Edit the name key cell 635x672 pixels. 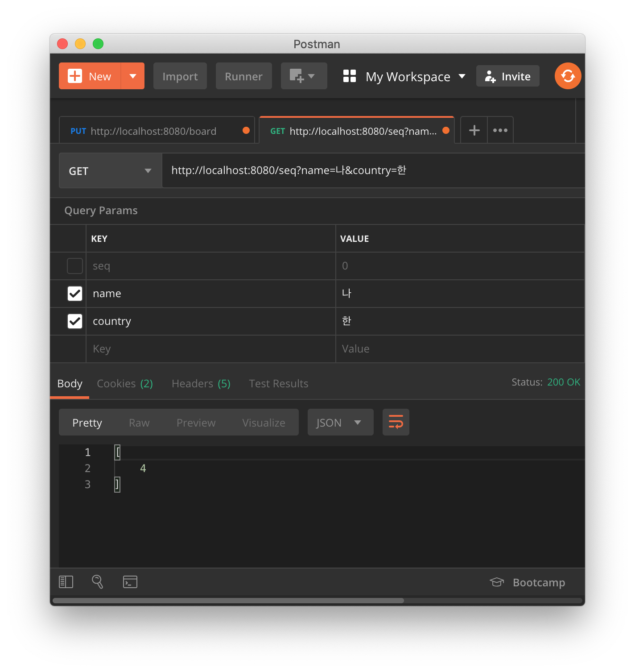(x=211, y=294)
